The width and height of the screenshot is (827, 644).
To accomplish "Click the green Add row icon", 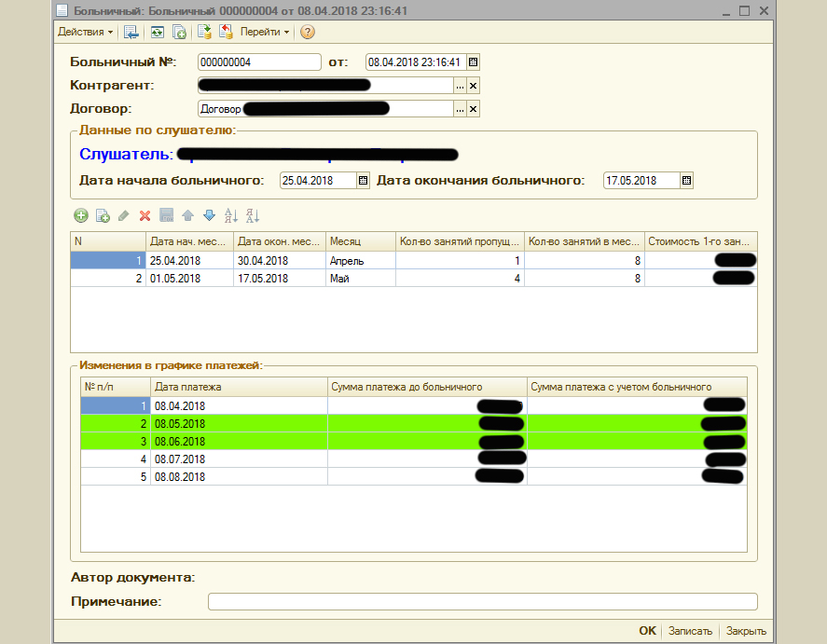I will coord(81,215).
